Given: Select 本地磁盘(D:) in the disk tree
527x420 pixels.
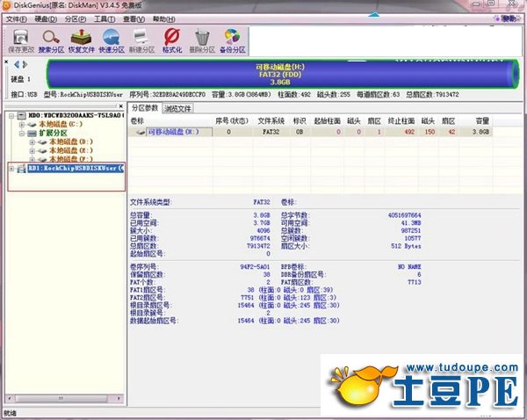Looking at the screenshot, I should click(x=71, y=141).
